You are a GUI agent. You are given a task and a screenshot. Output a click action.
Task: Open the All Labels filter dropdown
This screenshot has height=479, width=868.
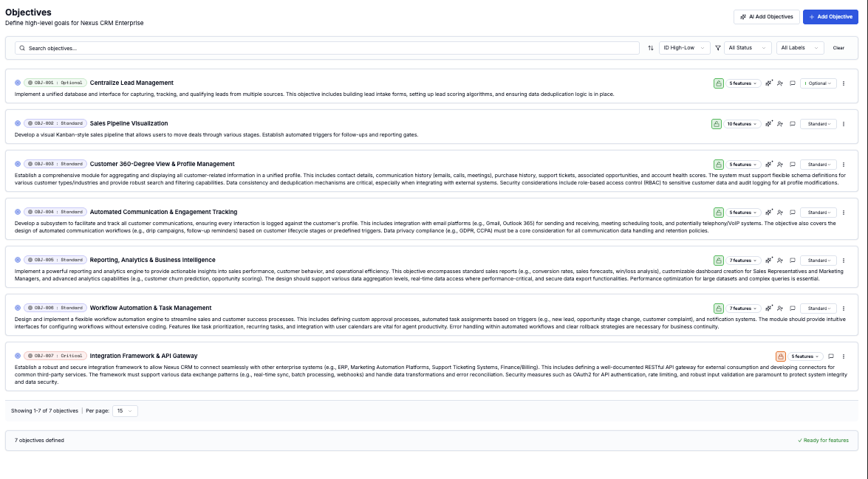click(800, 48)
